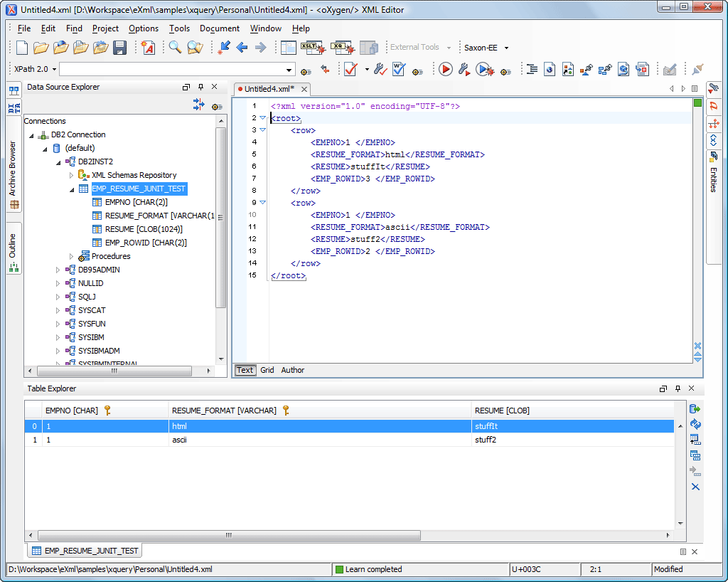The height and width of the screenshot is (582, 728).
Task: Run spell checking with the W icon
Action: pyautogui.click(x=398, y=70)
